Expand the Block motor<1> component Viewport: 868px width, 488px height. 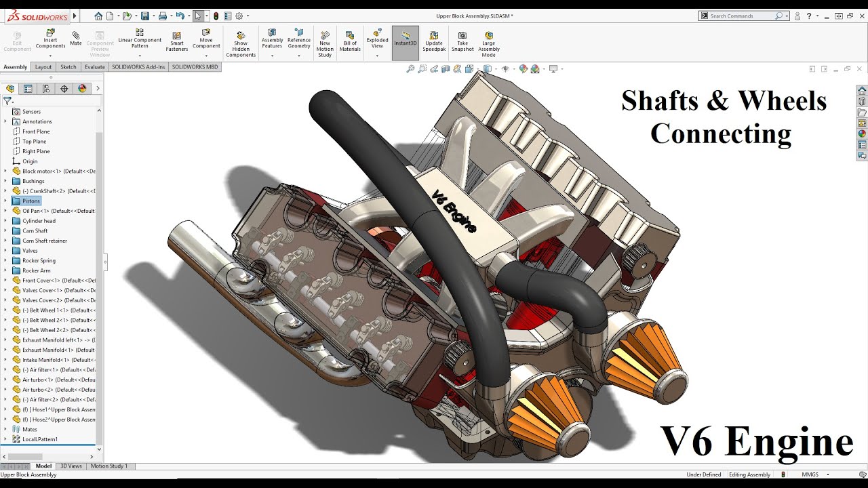tap(5, 171)
